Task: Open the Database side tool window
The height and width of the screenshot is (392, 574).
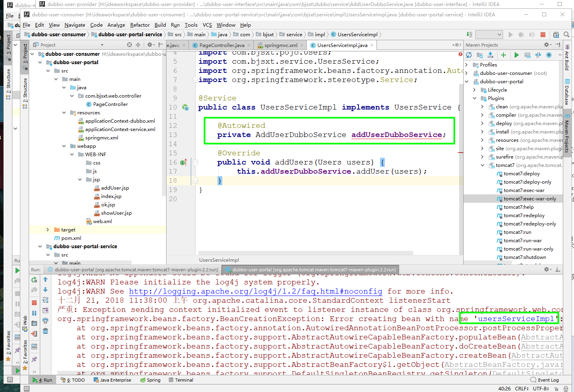Action: (x=567, y=92)
